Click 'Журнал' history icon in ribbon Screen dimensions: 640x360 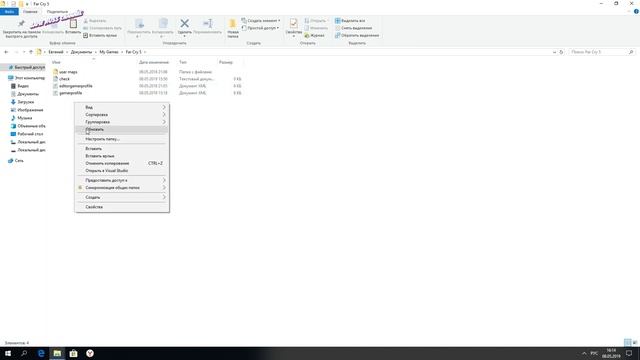pyautogui.click(x=314, y=36)
